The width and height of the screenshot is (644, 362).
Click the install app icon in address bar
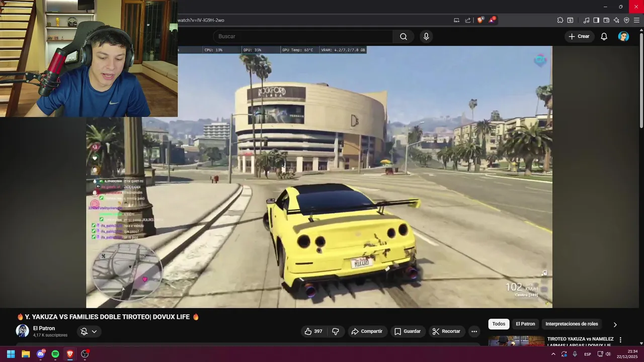456,20
